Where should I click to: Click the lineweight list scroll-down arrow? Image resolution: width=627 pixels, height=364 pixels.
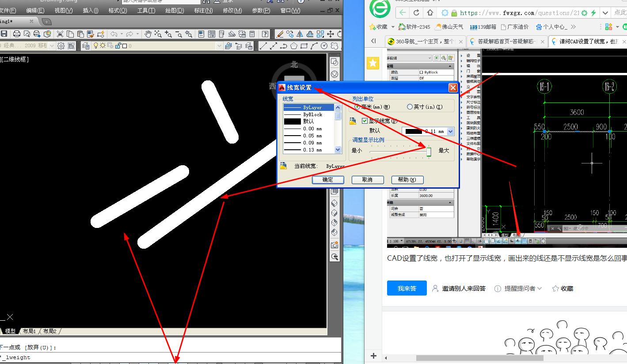(338, 150)
